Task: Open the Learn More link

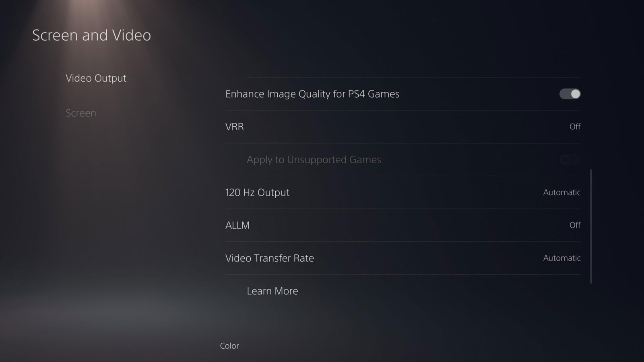Action: pyautogui.click(x=272, y=291)
